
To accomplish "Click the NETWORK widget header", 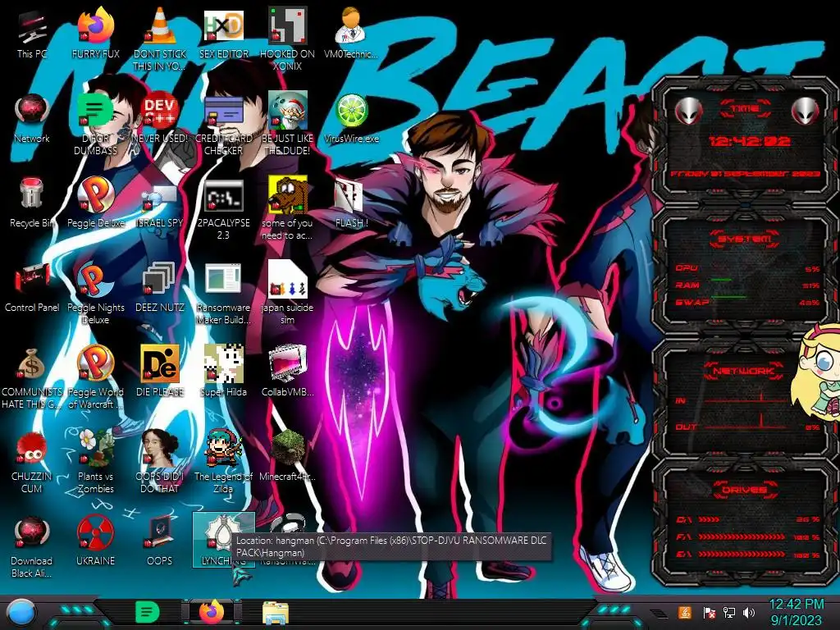I will [x=743, y=371].
